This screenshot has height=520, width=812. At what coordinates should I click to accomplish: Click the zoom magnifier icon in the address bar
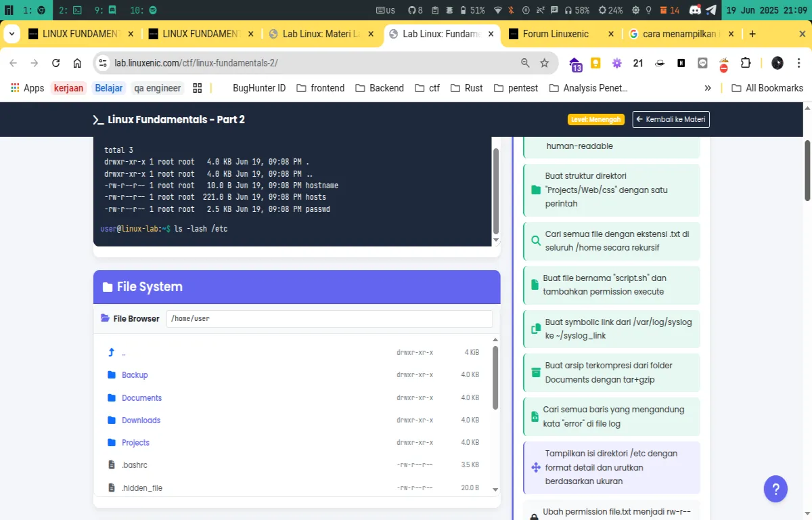525,63
